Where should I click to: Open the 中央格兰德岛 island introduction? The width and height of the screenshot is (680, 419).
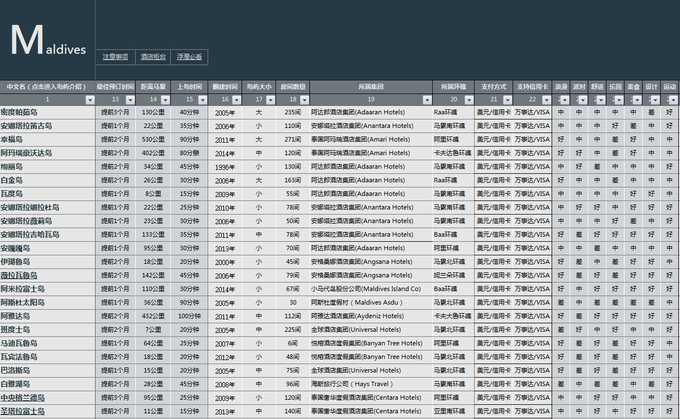tap(23, 398)
